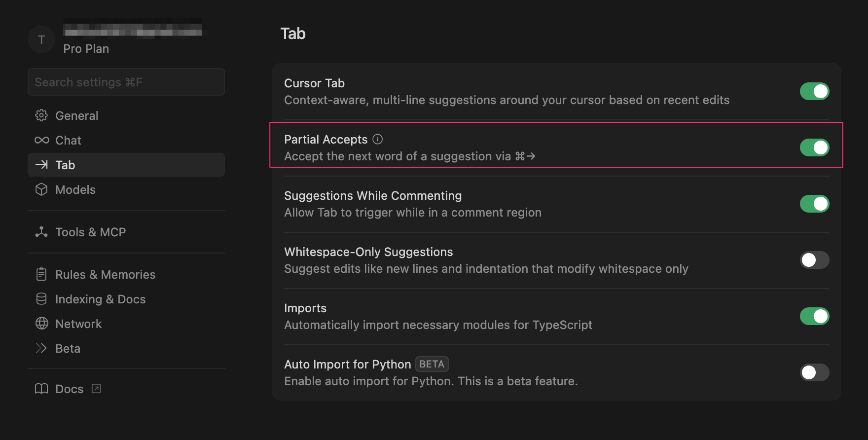Click the Models cube icon
868x440 pixels.
pos(41,189)
